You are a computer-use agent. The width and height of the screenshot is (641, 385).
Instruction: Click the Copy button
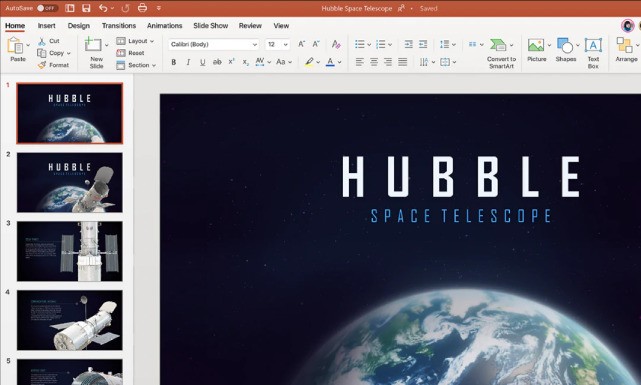tap(51, 53)
